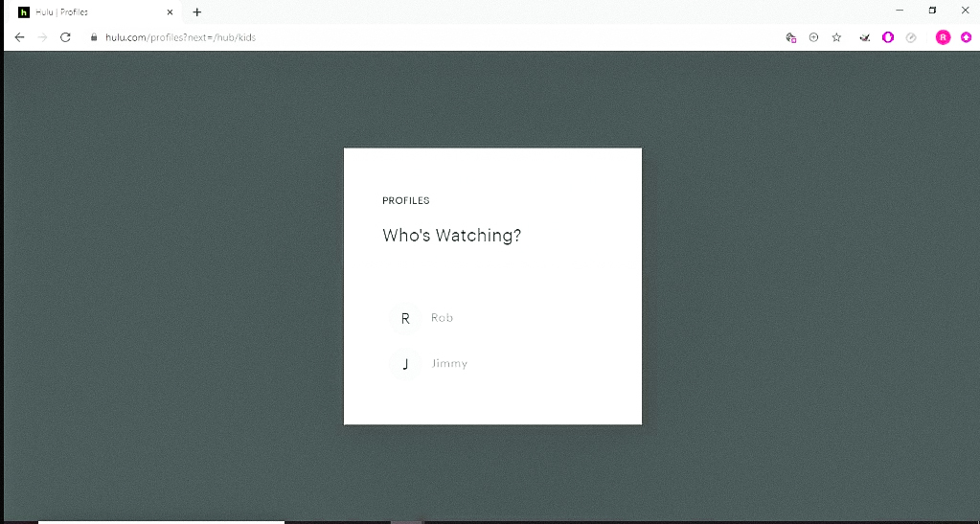Click the circled plus install icon
This screenshot has width=980, height=524.
tap(813, 37)
